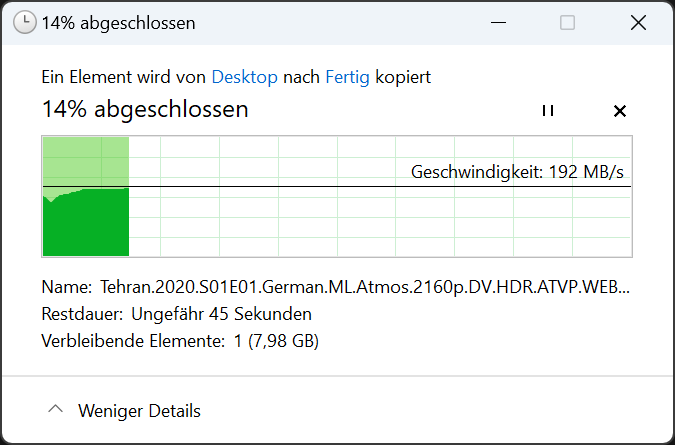Click the black horizontal speed indicator line
This screenshot has height=445, width=675.
pos(337,187)
